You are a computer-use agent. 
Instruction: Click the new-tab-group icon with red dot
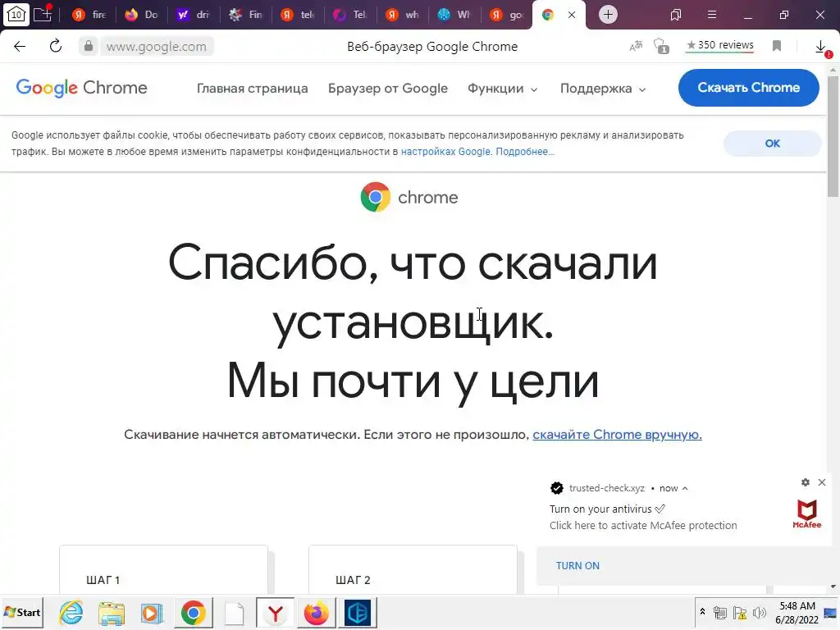click(43, 14)
